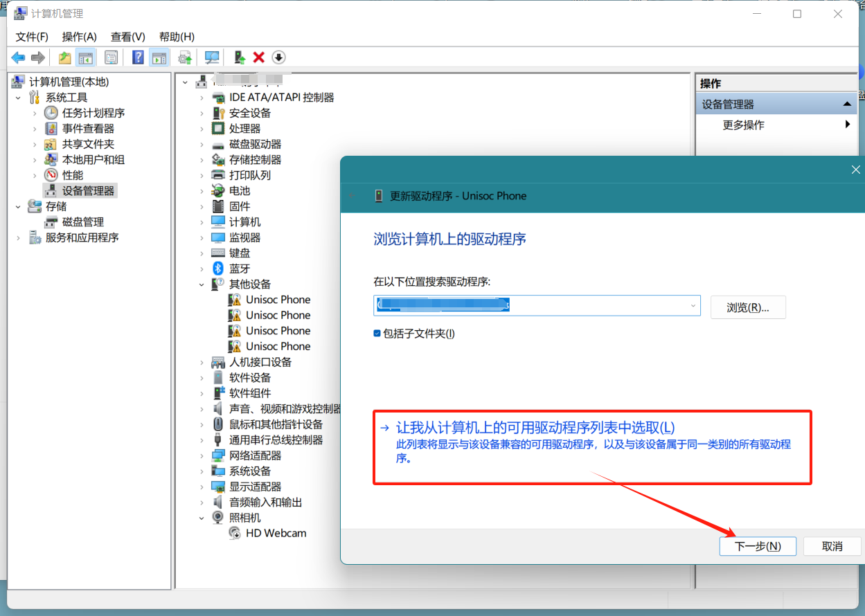Select 磁盘管理 in left tree
This screenshot has height=616, width=865.
[82, 222]
